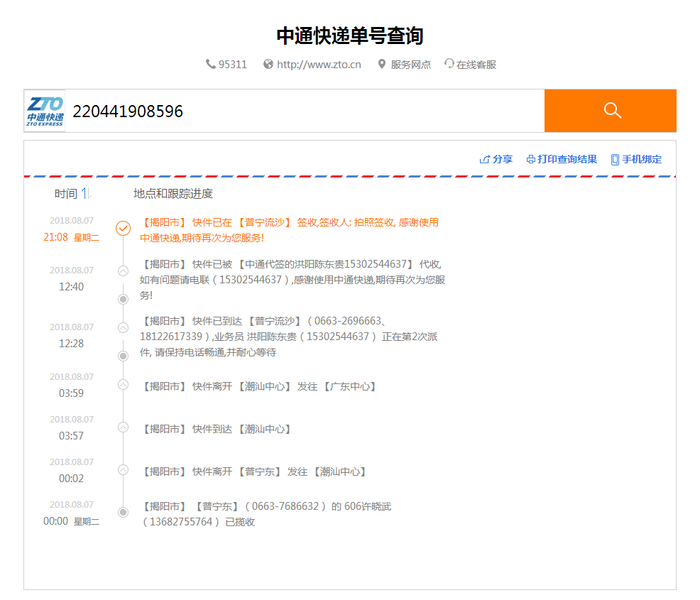Click 分享 share link
Image resolution: width=700 pixels, height=600 pixels.
[503, 159]
